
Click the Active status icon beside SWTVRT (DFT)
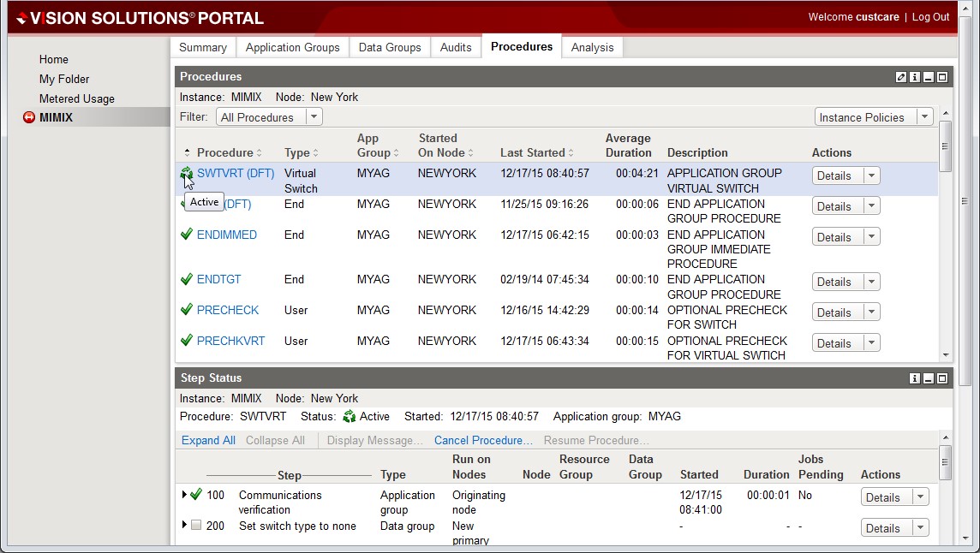pyautogui.click(x=187, y=174)
